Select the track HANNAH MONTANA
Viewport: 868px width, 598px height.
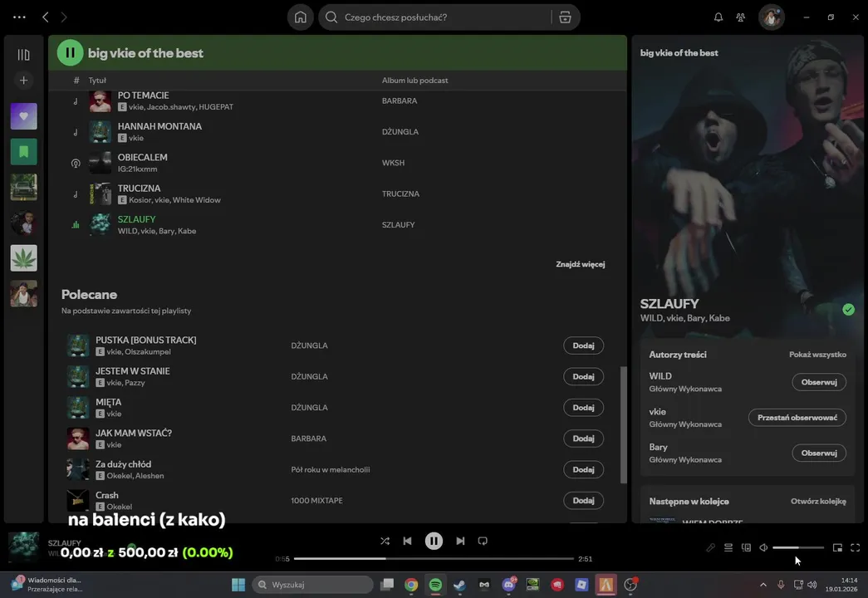[338, 132]
